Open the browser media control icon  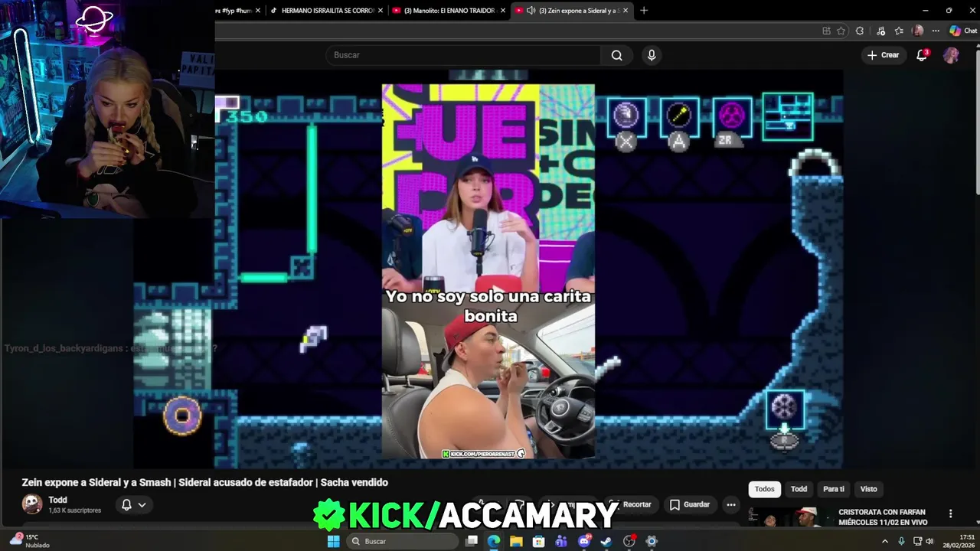pyautogui.click(x=880, y=31)
